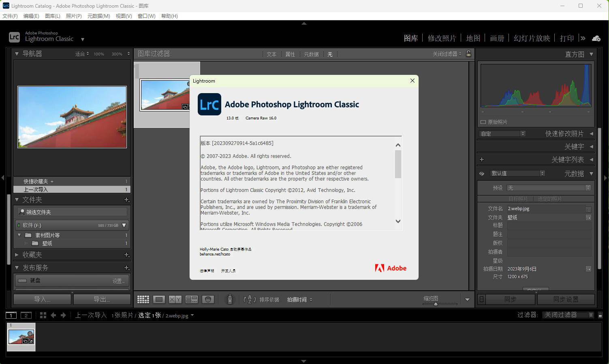The width and height of the screenshot is (609, 364).
Task: Click the about dialog text scrollbar
Action: 398,164
